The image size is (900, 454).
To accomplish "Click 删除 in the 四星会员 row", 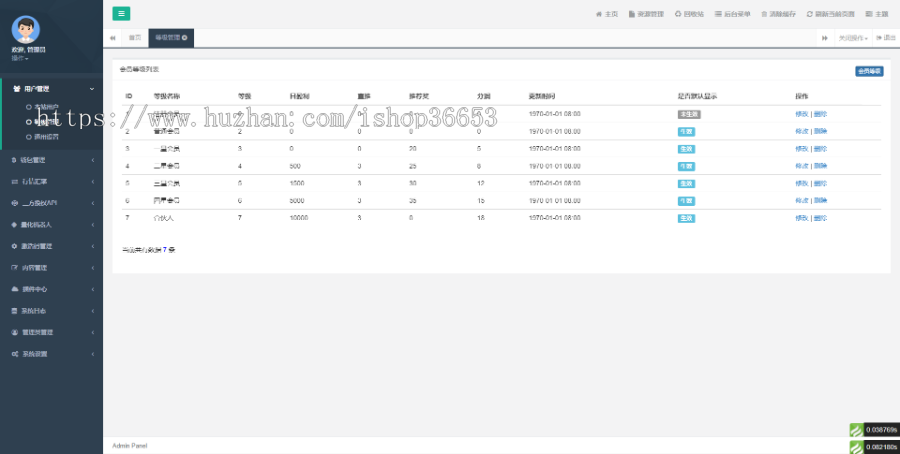I will (820, 201).
